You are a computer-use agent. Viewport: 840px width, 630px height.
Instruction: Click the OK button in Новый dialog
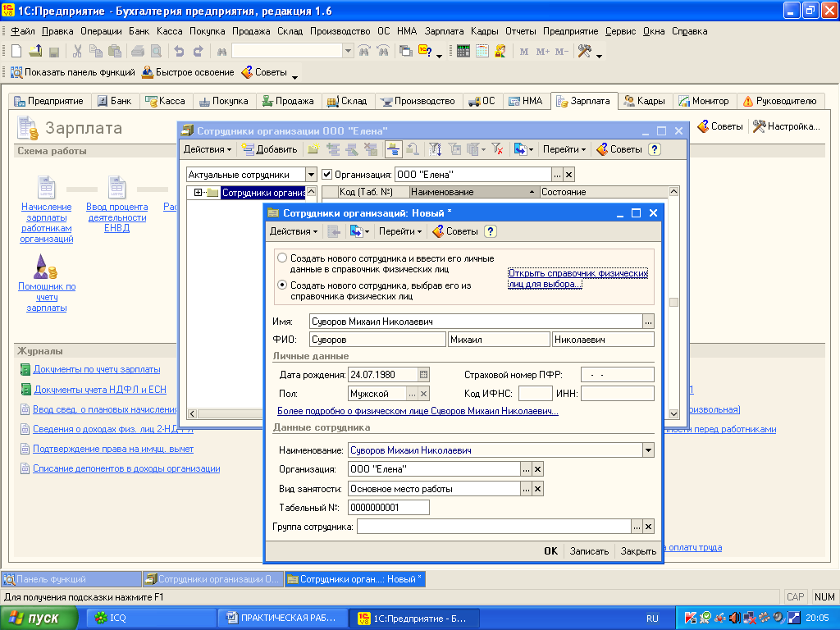(x=550, y=551)
